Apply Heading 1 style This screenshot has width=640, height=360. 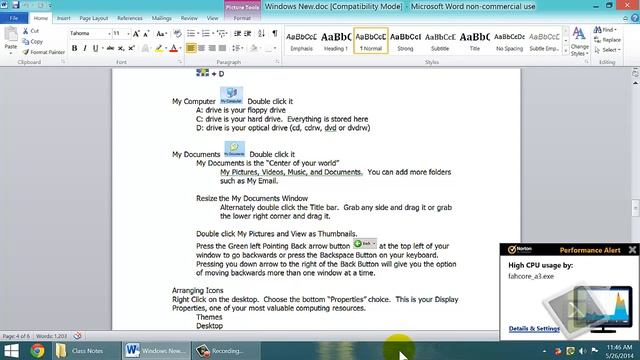[x=336, y=41]
